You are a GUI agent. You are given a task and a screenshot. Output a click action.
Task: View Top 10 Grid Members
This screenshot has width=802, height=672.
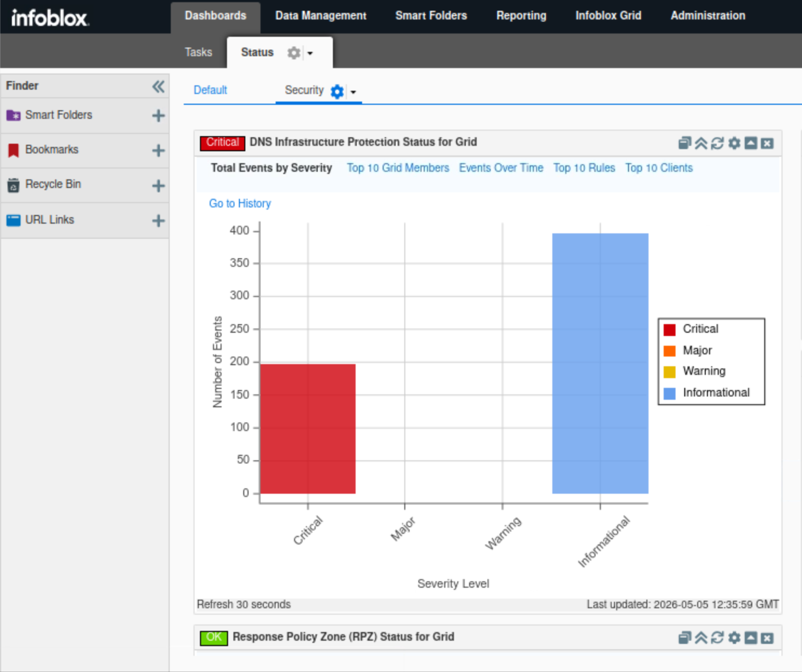pos(398,168)
